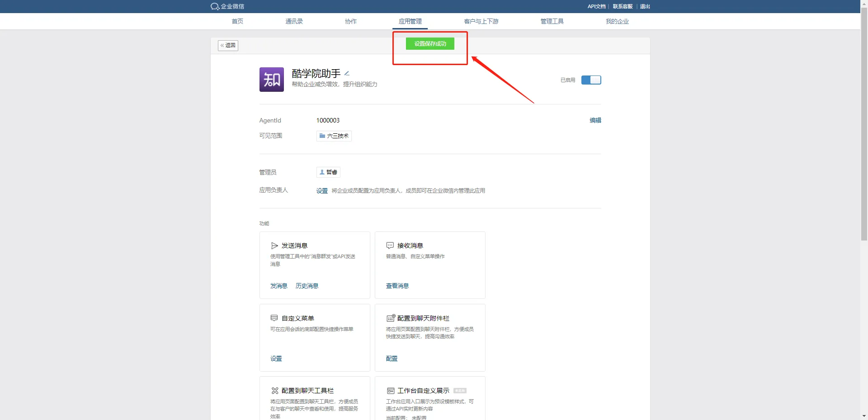Click the 发消息 link

279,286
